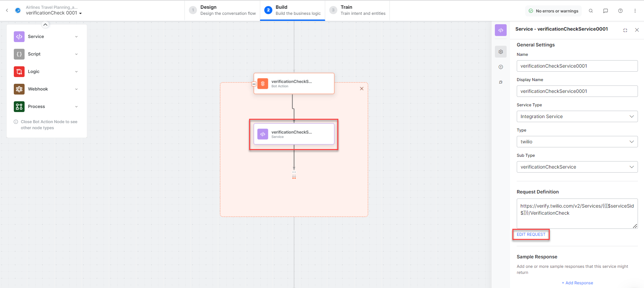Open the Sub Type verificationCheckService dropdown

point(577,167)
